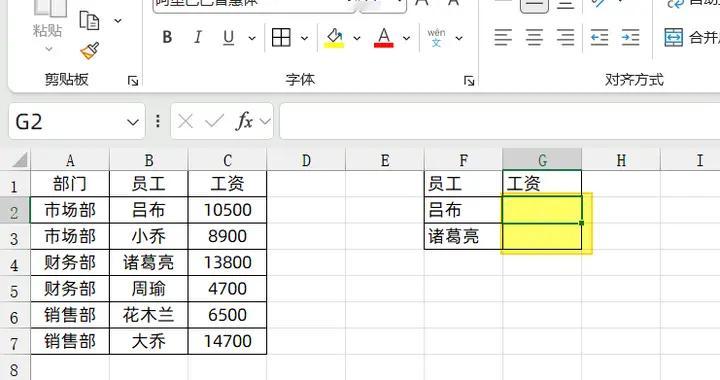The width and height of the screenshot is (720, 380).
Task: Click cell F1 header 员工
Action: [463, 184]
